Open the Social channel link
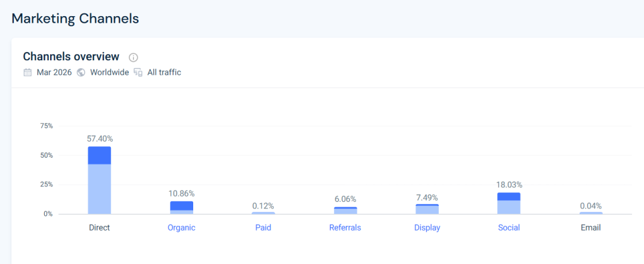 tap(509, 228)
